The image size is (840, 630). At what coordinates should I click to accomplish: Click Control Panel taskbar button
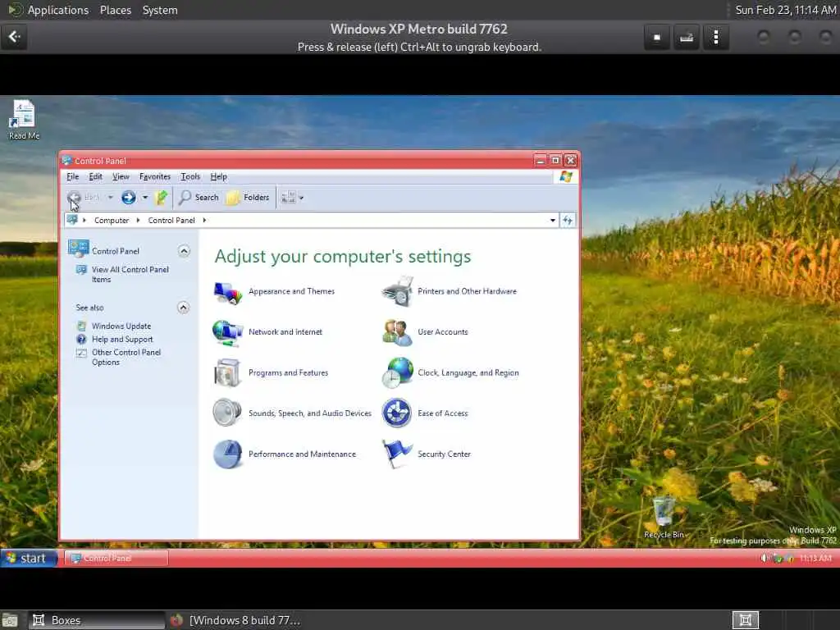point(116,558)
